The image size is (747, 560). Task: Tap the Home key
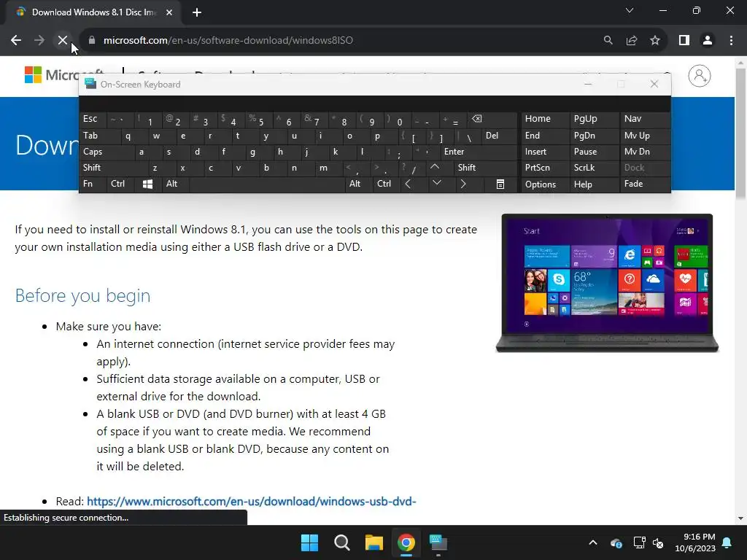pyautogui.click(x=545, y=119)
